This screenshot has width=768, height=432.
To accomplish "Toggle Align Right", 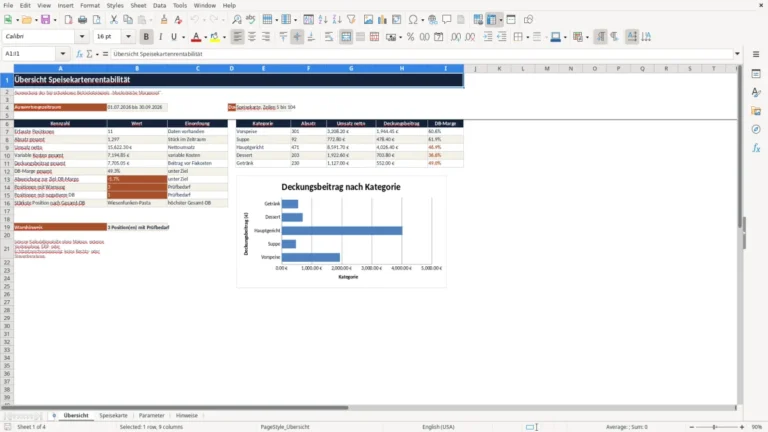I will tap(266, 37).
